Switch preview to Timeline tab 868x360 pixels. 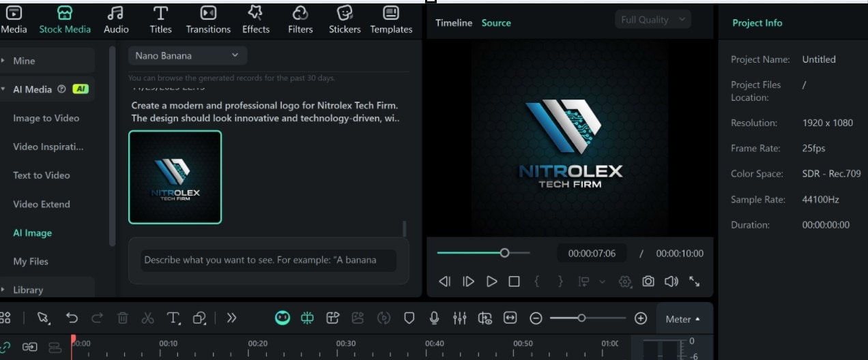pyautogui.click(x=454, y=22)
